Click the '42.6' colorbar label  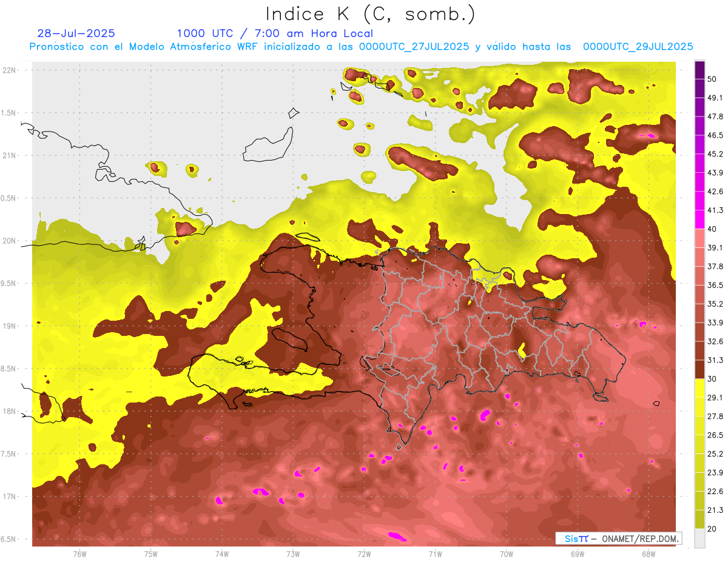point(716,192)
